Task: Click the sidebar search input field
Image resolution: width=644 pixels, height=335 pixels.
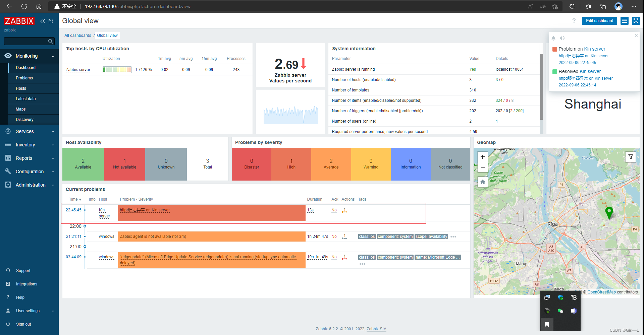Action: (x=26, y=41)
